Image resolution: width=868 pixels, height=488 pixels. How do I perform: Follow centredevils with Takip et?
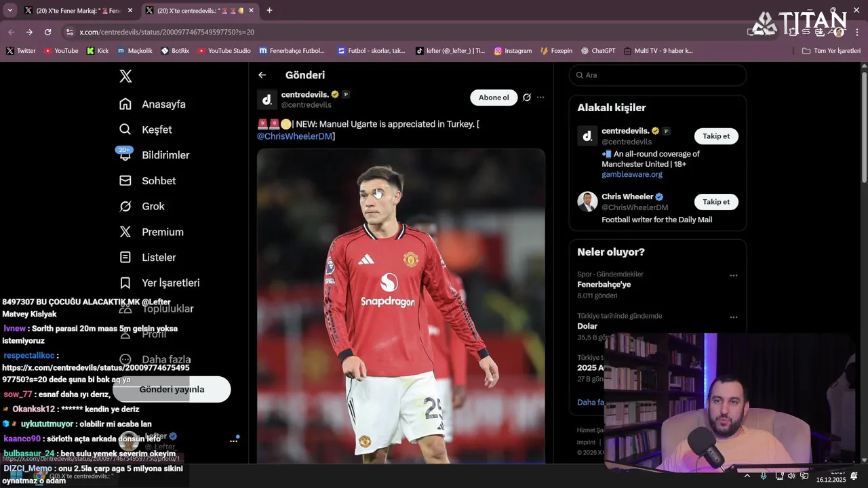716,136
